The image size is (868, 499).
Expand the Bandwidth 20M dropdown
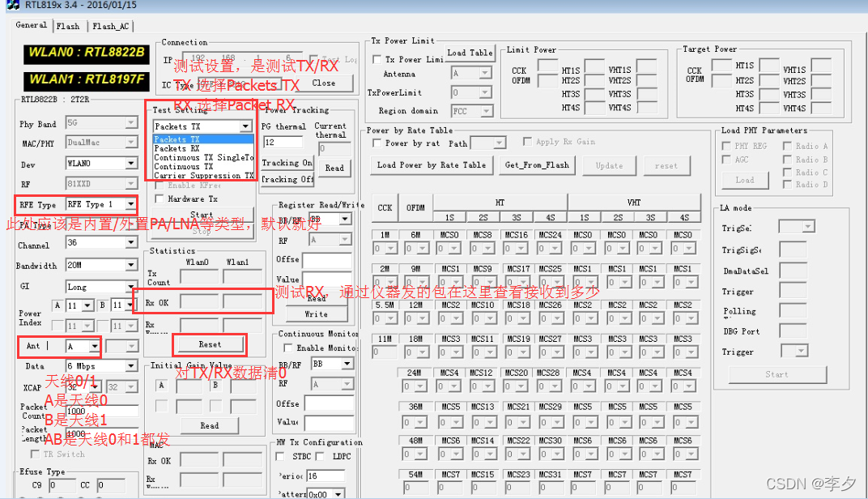coord(130,265)
